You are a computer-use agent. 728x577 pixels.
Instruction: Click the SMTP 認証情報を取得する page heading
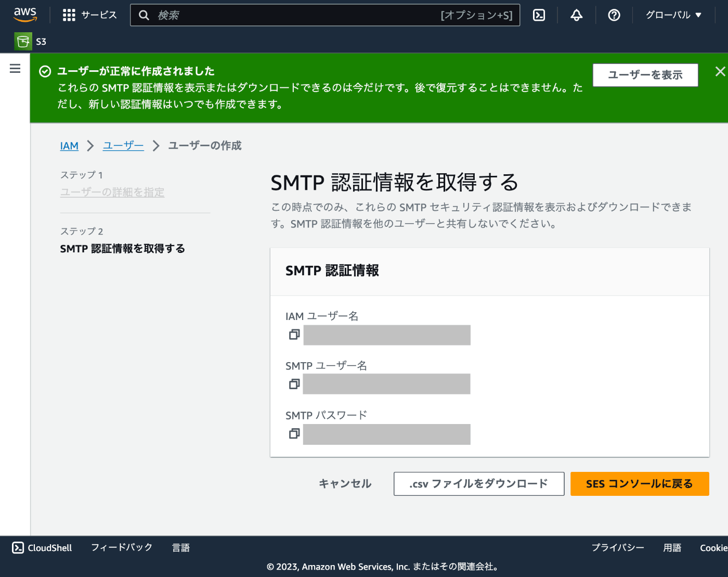coord(395,183)
